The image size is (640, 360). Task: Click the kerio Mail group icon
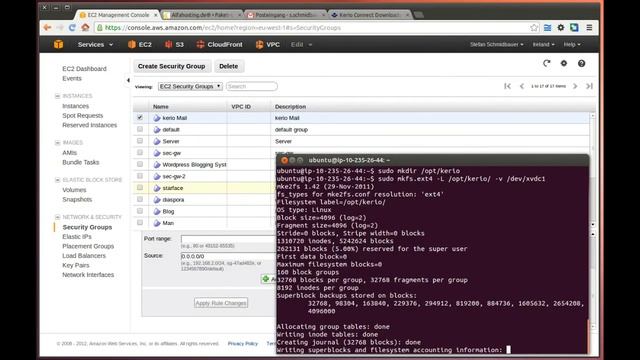click(x=157, y=118)
